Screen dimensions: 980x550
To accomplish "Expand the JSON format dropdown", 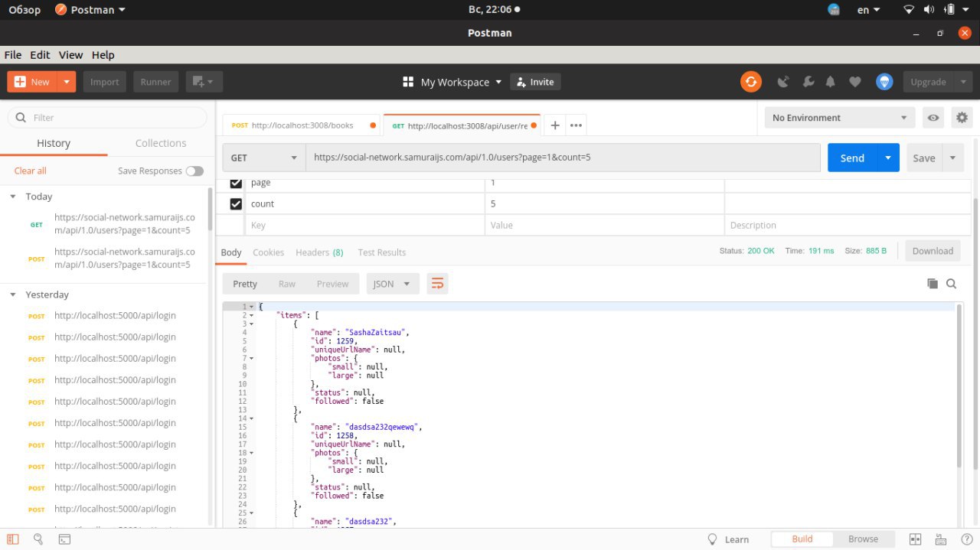I will [x=392, y=284].
